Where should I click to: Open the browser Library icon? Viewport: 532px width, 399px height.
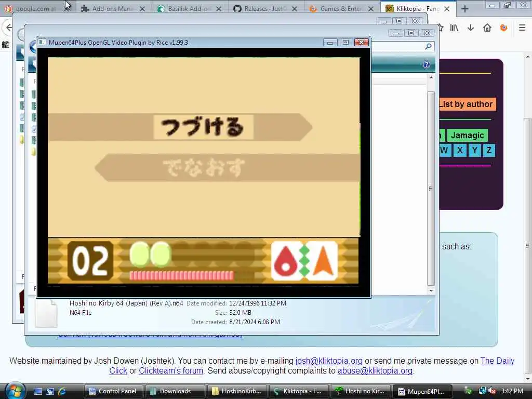tap(454, 28)
